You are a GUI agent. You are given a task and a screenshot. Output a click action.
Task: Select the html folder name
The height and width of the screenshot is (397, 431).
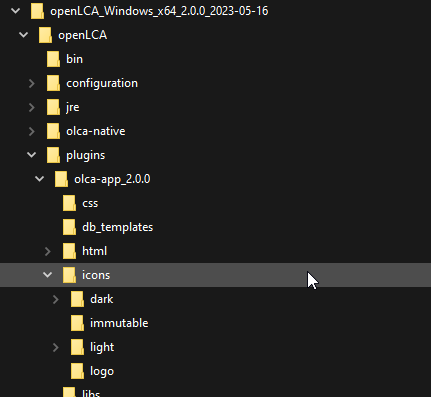pyautogui.click(x=95, y=251)
